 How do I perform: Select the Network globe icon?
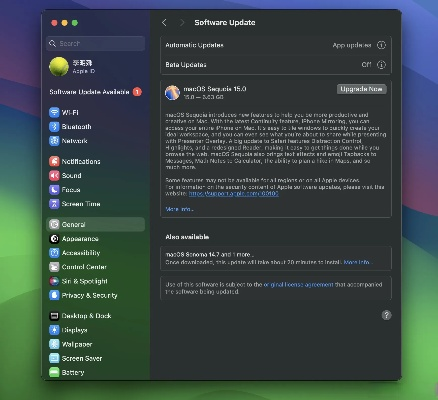[54, 141]
